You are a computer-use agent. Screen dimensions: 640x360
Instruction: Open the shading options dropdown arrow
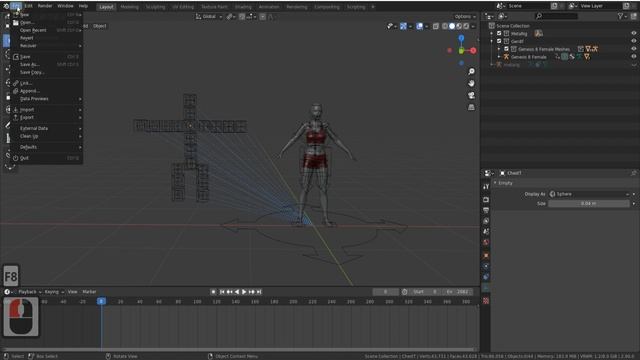pyautogui.click(x=473, y=26)
